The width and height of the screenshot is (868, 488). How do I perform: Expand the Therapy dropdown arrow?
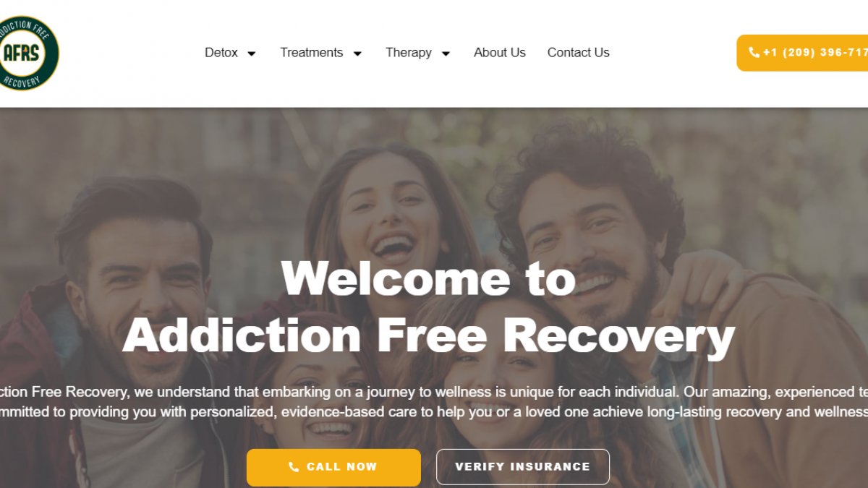tap(446, 53)
